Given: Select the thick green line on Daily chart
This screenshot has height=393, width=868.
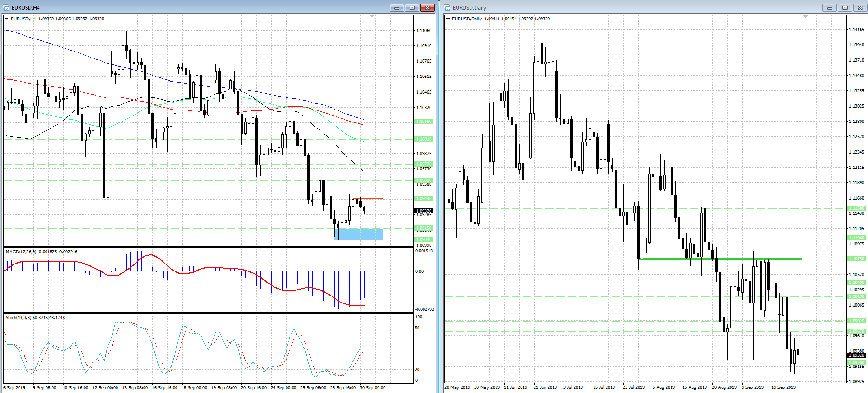Looking at the screenshot, I should pos(720,259).
